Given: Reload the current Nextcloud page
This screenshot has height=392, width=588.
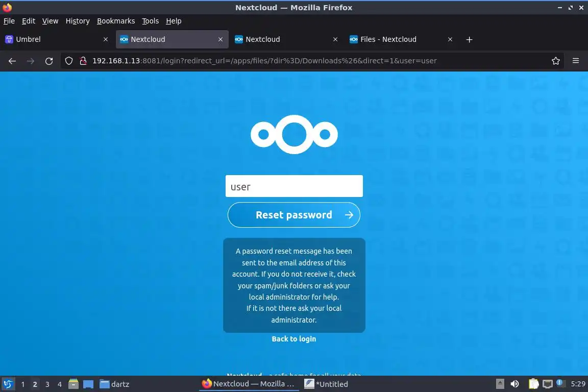Looking at the screenshot, I should [x=49, y=61].
